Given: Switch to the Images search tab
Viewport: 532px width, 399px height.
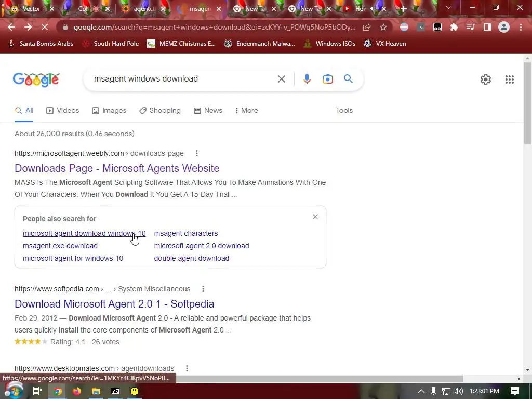Looking at the screenshot, I should point(109,110).
